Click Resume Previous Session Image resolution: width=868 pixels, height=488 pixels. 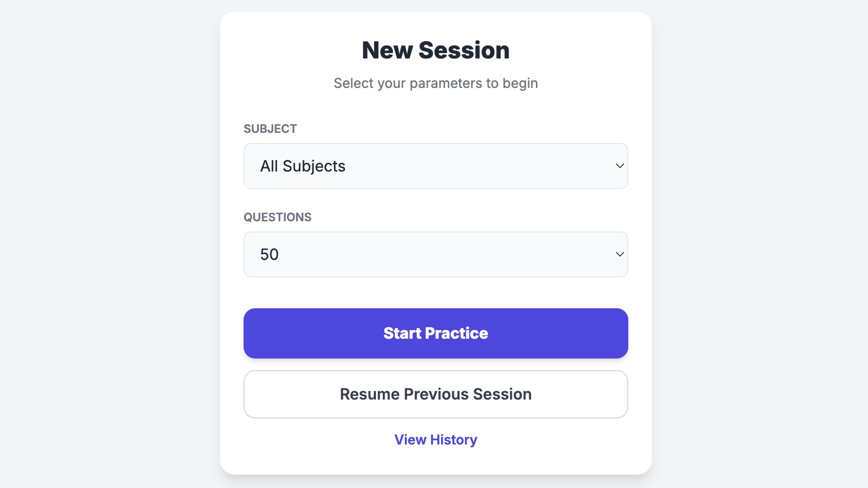click(x=435, y=394)
